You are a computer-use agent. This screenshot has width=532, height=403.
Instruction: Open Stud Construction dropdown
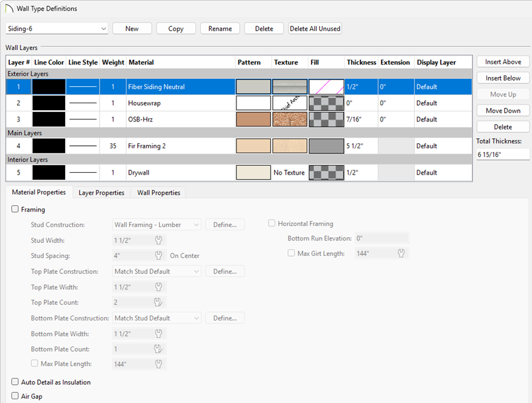click(156, 225)
